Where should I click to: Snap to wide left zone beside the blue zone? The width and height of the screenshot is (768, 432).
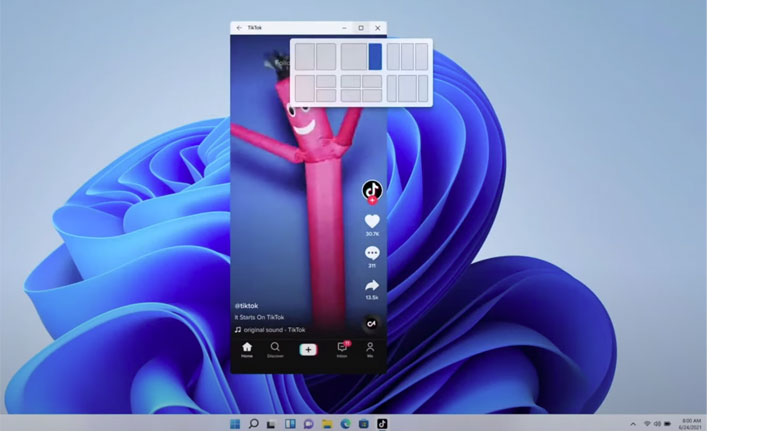[354, 56]
